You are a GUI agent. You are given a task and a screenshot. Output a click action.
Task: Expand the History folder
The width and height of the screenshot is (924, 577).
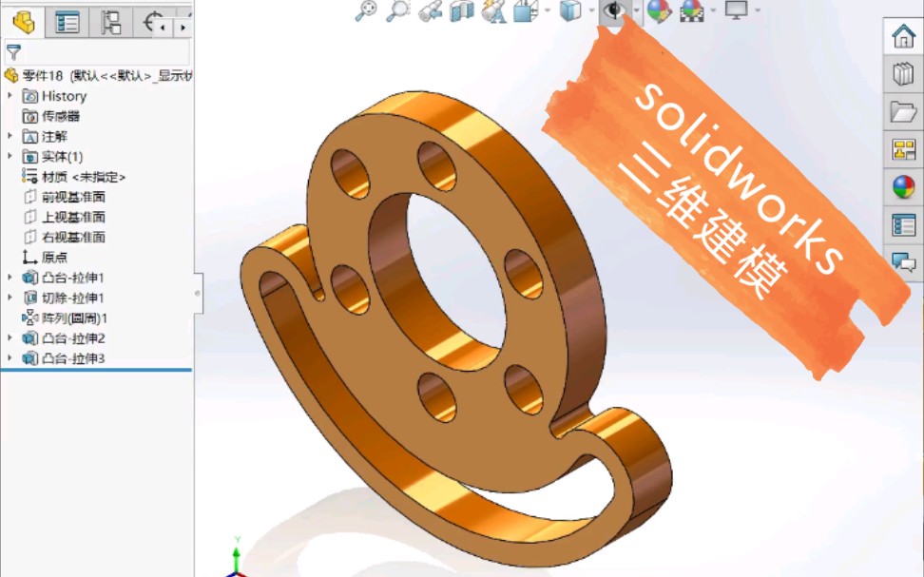click(9, 96)
